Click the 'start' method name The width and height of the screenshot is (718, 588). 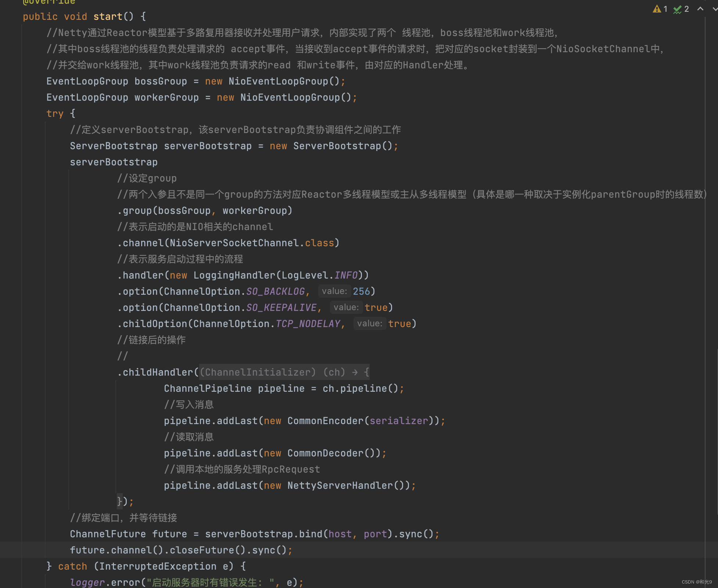tap(108, 17)
